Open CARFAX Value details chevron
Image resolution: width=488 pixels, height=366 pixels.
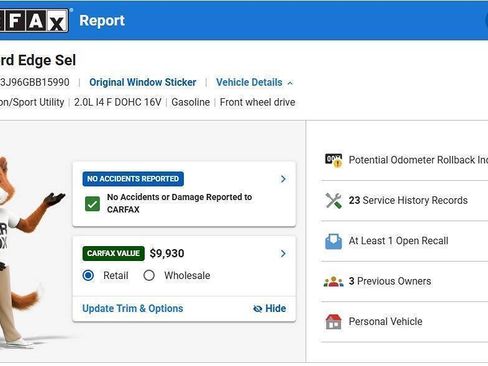tap(283, 254)
